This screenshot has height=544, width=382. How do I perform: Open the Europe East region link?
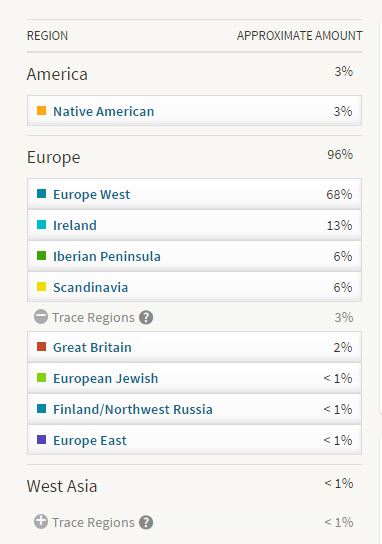coord(90,440)
